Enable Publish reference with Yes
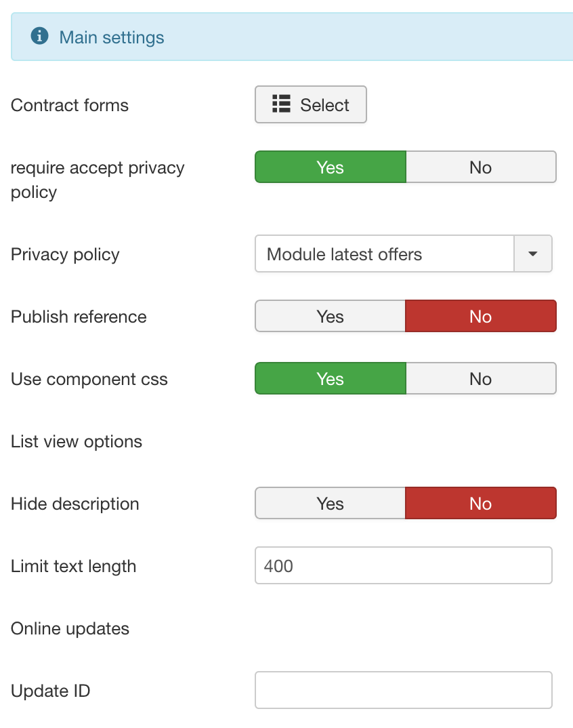 pyautogui.click(x=331, y=316)
